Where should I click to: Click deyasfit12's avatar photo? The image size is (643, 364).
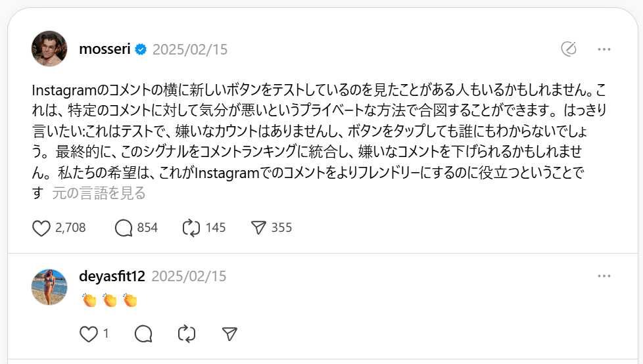pos(50,286)
